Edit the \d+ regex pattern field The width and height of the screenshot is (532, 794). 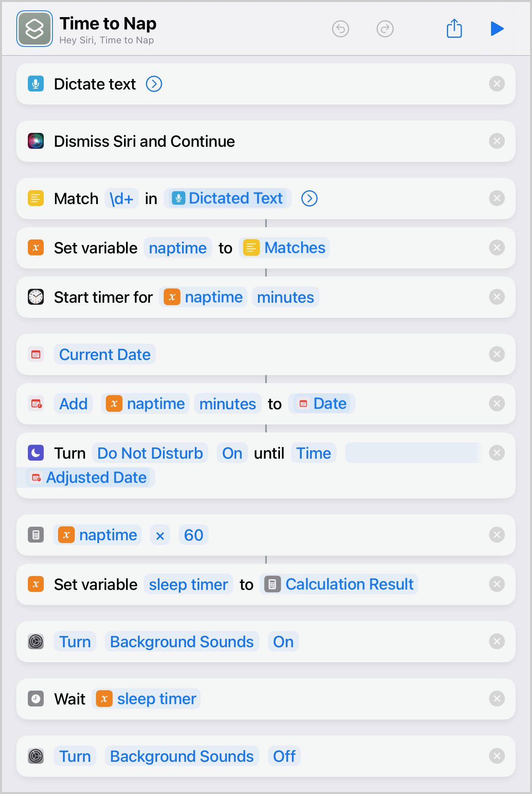tap(122, 198)
